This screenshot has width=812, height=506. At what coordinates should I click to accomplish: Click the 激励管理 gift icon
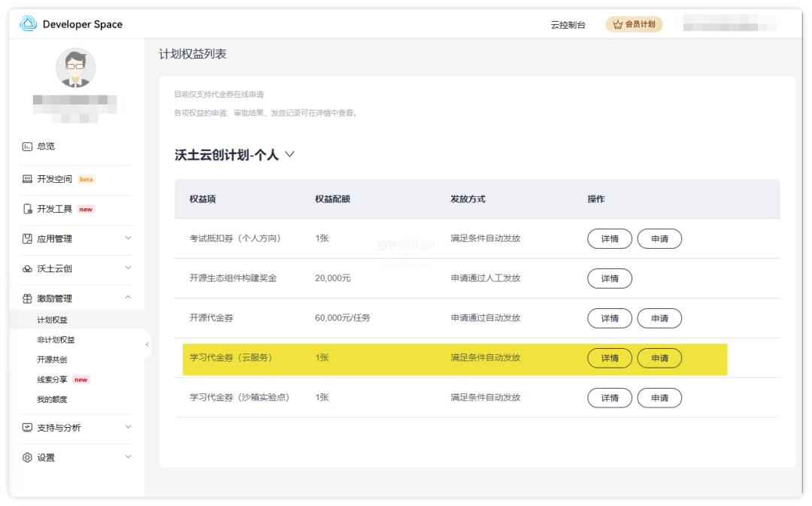click(x=27, y=298)
